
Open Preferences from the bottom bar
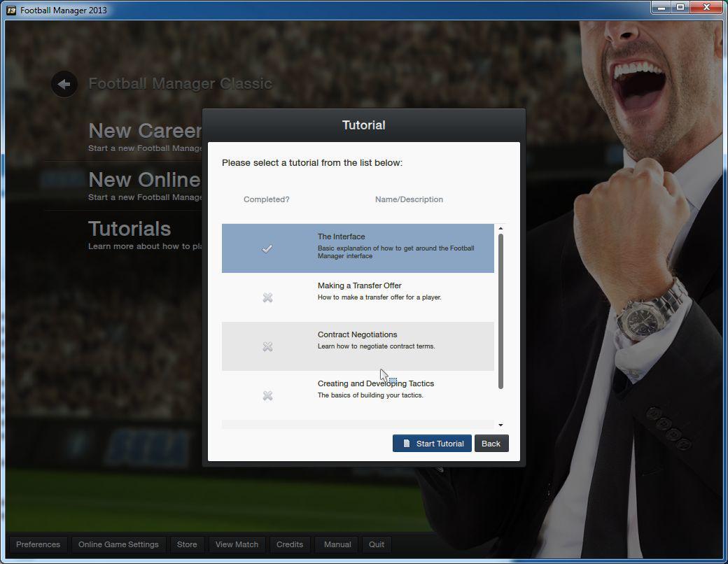[38, 544]
